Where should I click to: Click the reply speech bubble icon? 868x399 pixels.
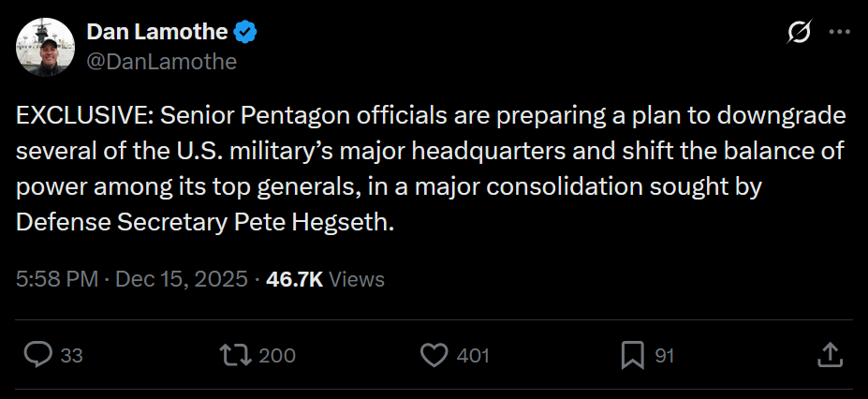(x=37, y=355)
